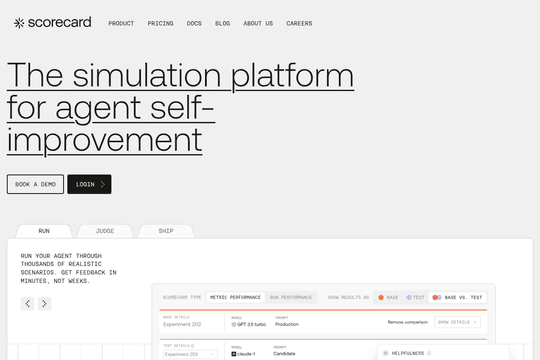Click the purple Test color dot
This screenshot has width=540, height=360.
pyautogui.click(x=409, y=297)
